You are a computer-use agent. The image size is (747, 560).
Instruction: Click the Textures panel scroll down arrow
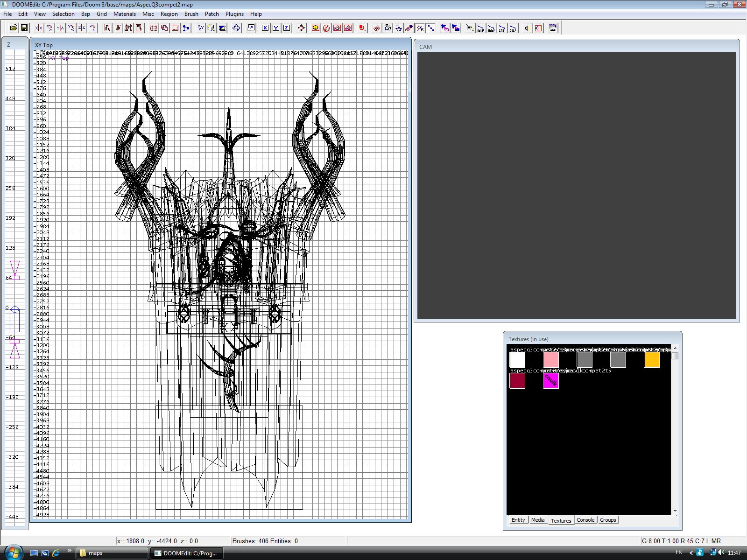pyautogui.click(x=675, y=511)
